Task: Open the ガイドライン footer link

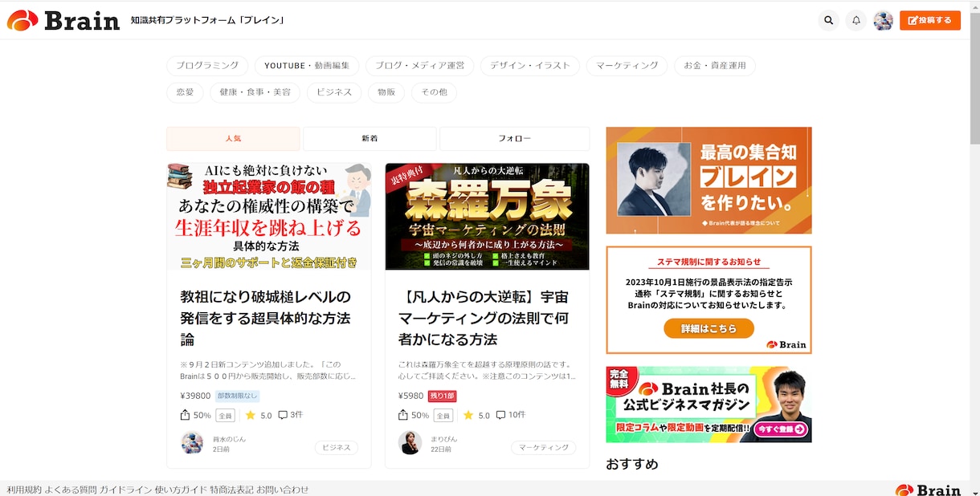Action: 125,489
